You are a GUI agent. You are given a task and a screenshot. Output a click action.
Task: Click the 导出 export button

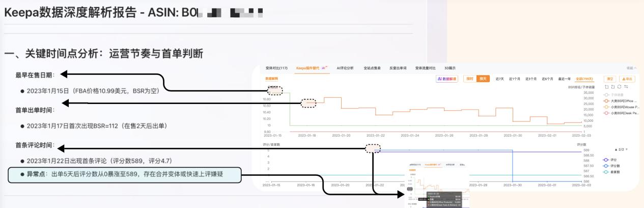pyautogui.click(x=627, y=79)
